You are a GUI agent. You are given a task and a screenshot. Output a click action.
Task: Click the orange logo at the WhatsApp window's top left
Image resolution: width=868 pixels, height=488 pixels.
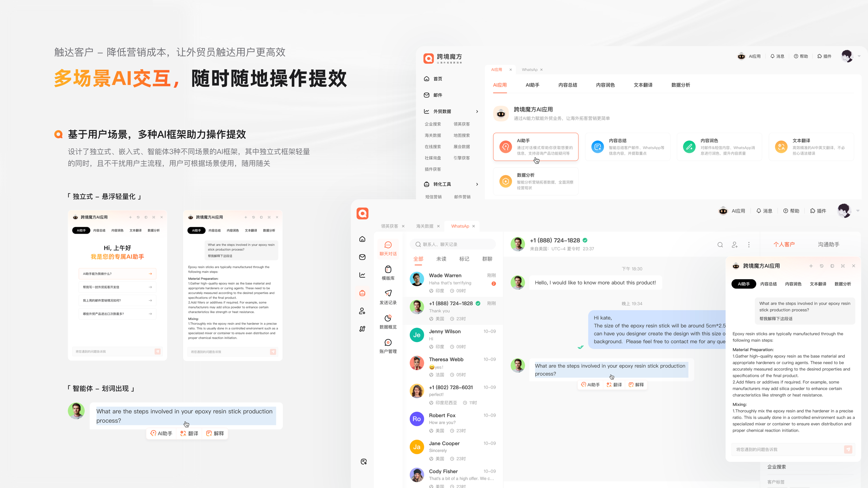(362, 213)
